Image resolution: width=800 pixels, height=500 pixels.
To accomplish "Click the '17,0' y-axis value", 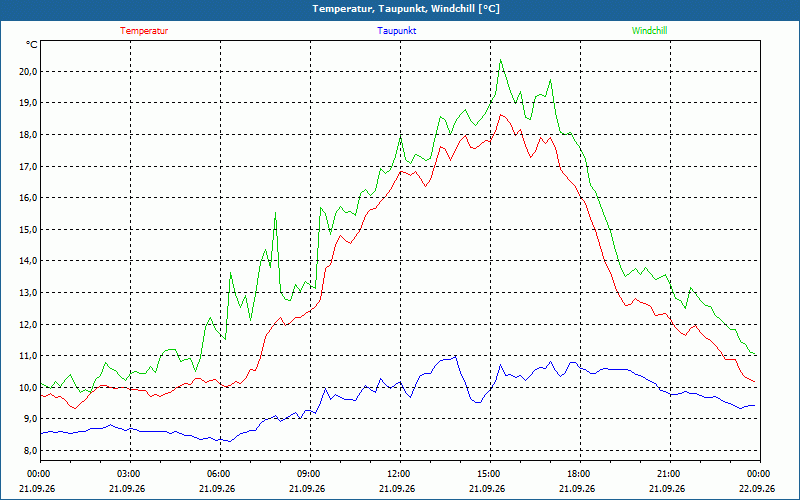I will pos(29,166).
